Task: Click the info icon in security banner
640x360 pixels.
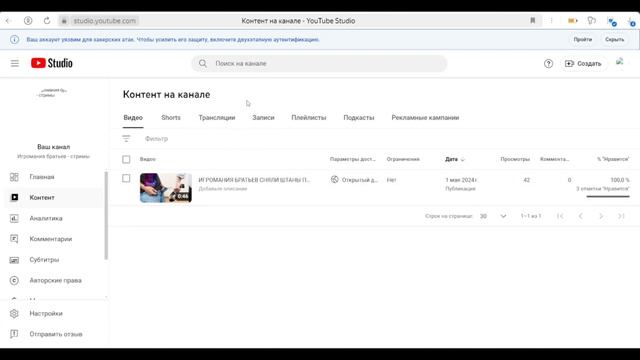Action: pyautogui.click(x=14, y=40)
